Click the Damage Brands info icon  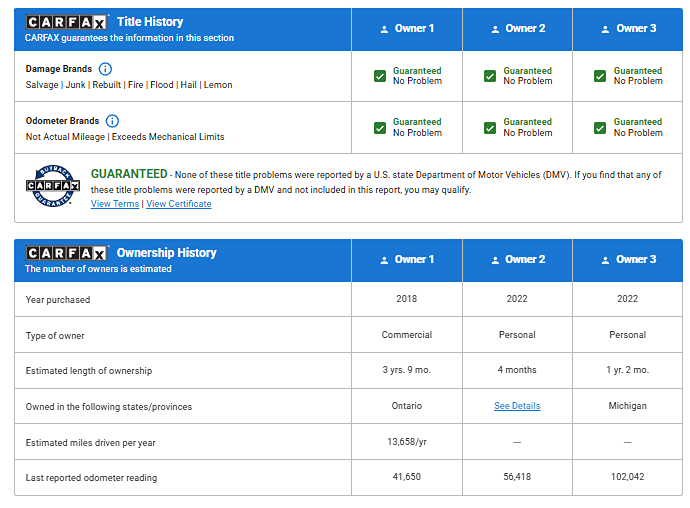pyautogui.click(x=106, y=69)
